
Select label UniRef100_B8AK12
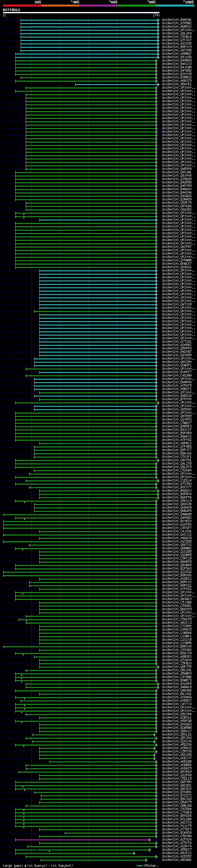click(x=176, y=436)
